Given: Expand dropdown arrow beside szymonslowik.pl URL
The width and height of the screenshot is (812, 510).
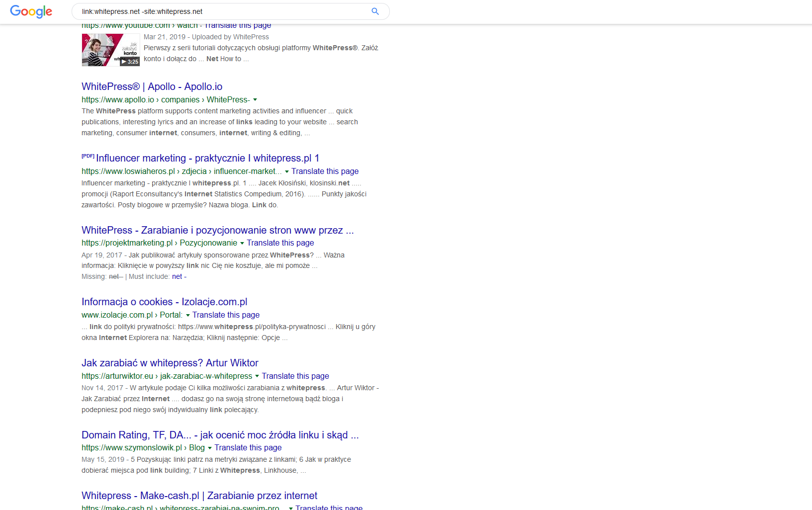Looking at the screenshot, I should point(210,448).
